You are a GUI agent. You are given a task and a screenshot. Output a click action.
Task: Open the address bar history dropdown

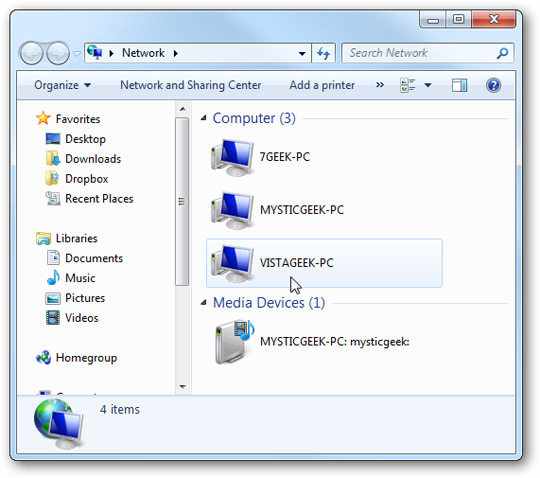point(302,53)
